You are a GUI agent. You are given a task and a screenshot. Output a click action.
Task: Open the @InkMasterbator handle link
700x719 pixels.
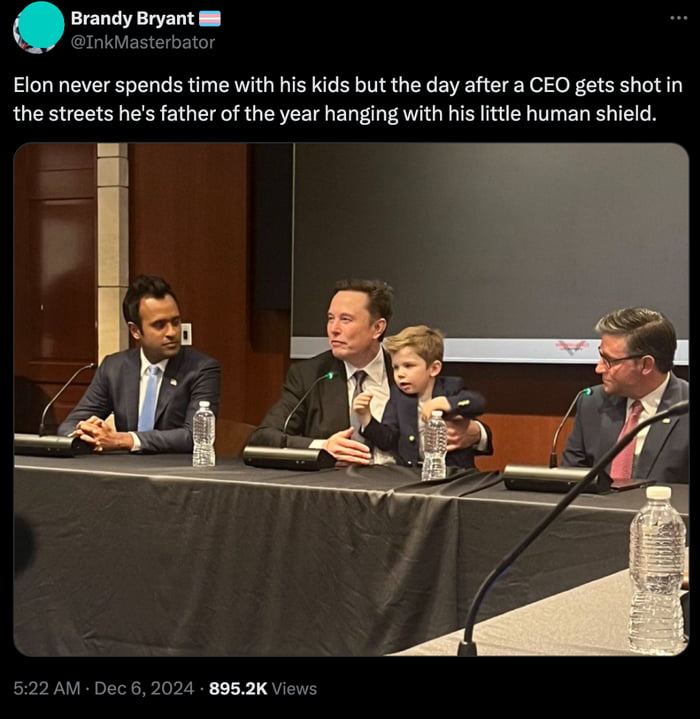143,42
